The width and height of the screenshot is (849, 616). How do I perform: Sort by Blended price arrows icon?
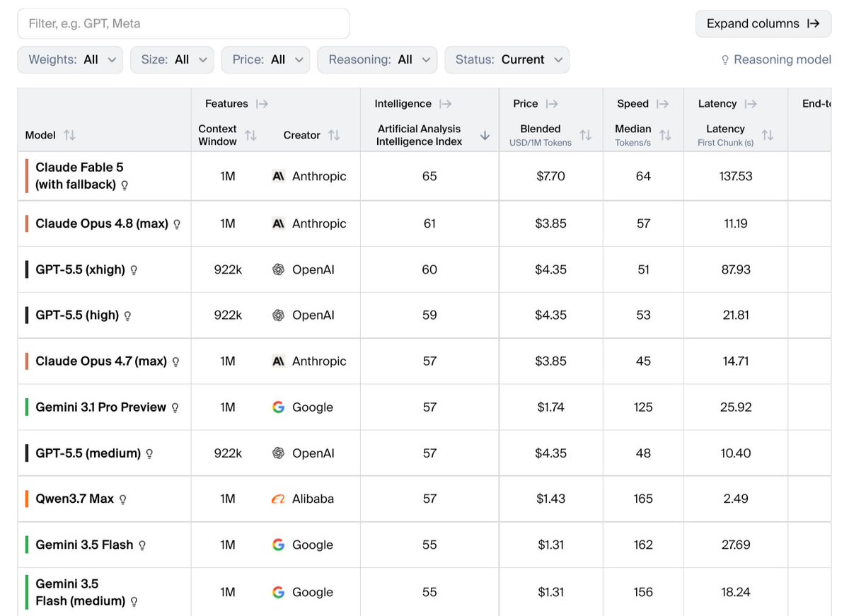click(x=586, y=135)
